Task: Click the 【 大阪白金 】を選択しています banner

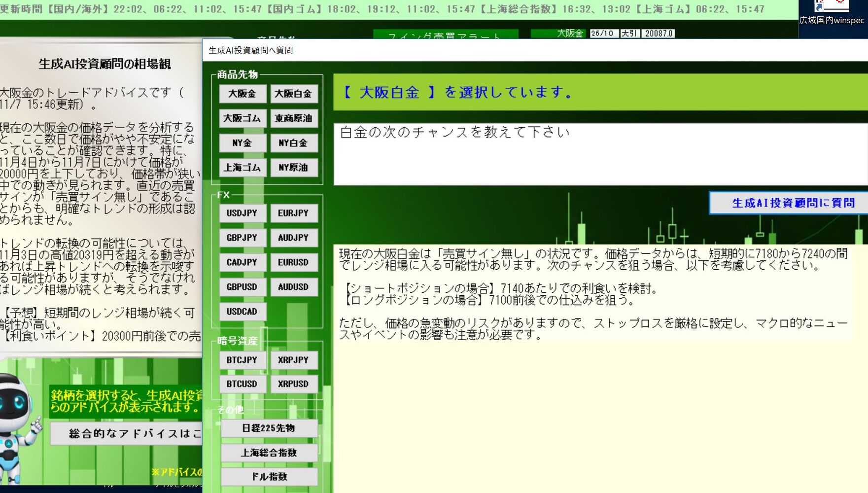Action: coord(601,92)
